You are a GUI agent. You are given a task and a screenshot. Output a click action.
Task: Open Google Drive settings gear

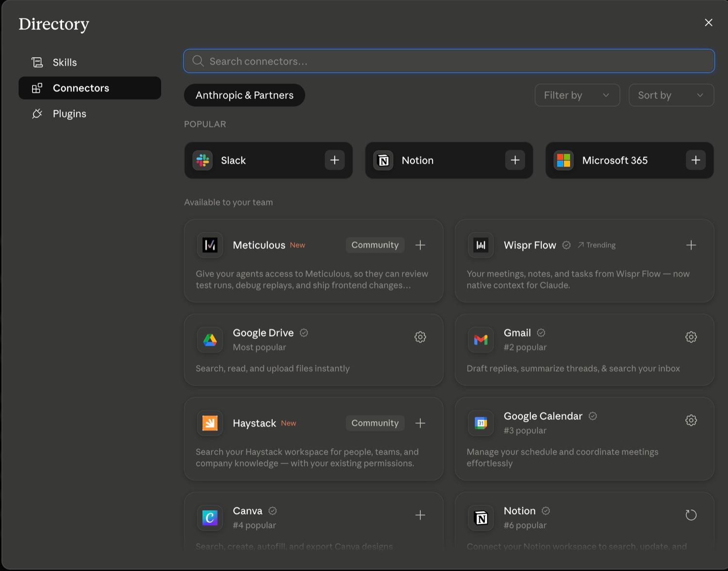420,337
